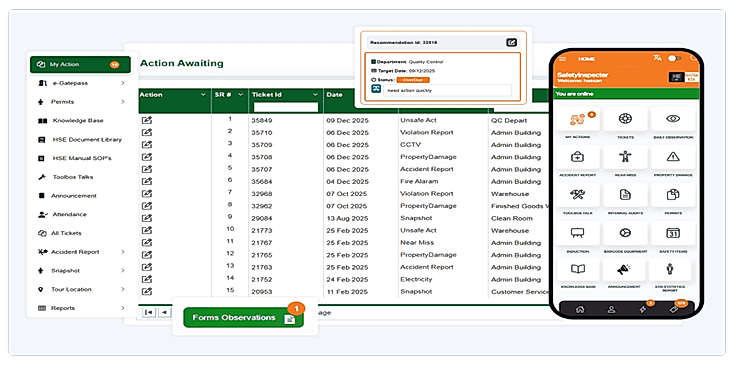Toggle switch in phone app header
This screenshot has width=736, height=368.
coord(675,58)
